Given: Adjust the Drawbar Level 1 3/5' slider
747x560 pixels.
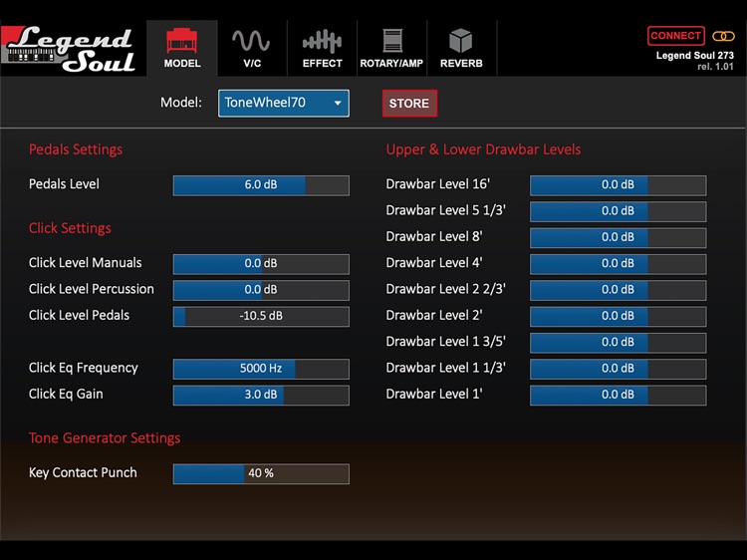Looking at the screenshot, I should [x=618, y=342].
